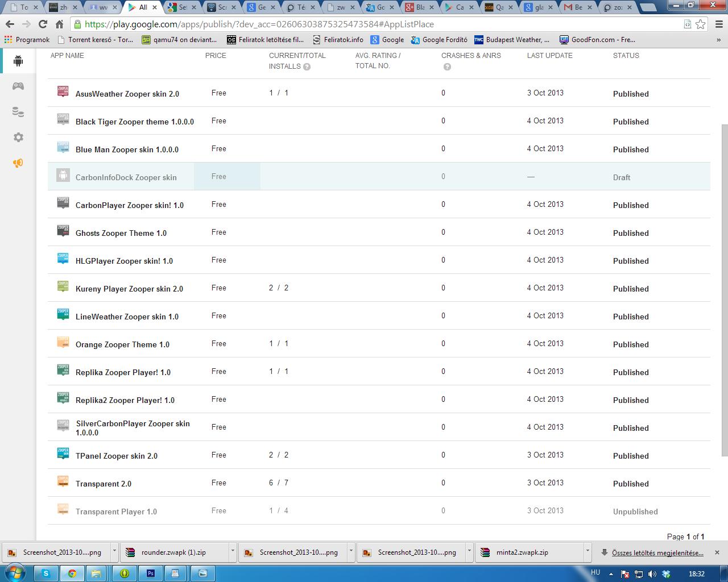Open Settings gear sidebar icon

[x=18, y=137]
